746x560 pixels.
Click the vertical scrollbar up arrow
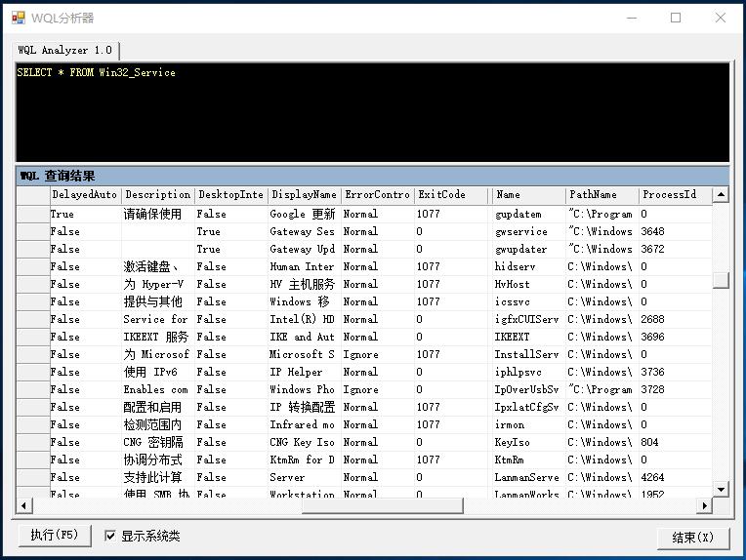point(721,195)
